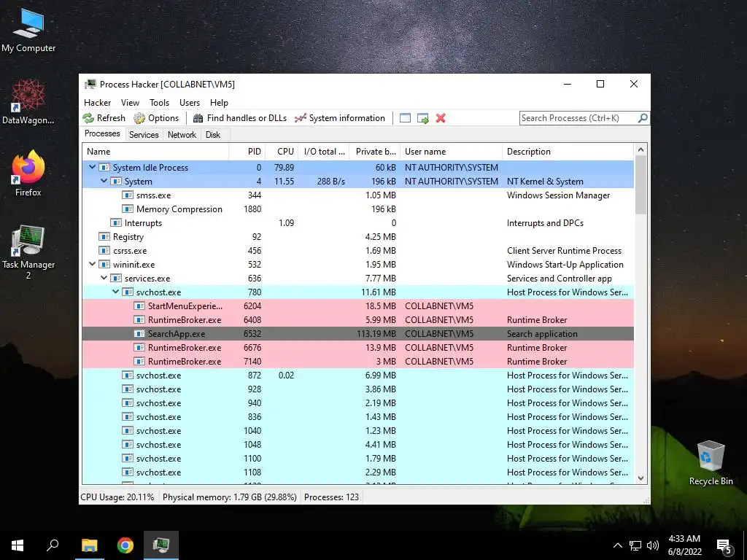Collapse svchost.exe PID 780 node

[115, 292]
